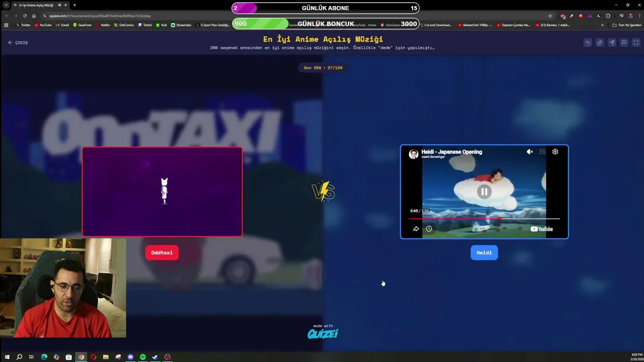
Task: Click the Son 256 • 27/128 round indicator
Action: click(x=323, y=67)
